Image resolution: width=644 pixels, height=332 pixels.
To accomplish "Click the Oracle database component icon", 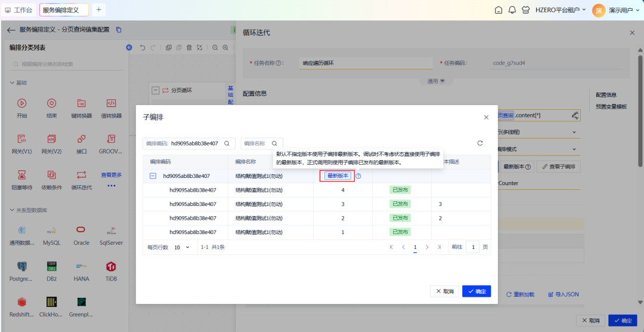I will (x=81, y=230).
